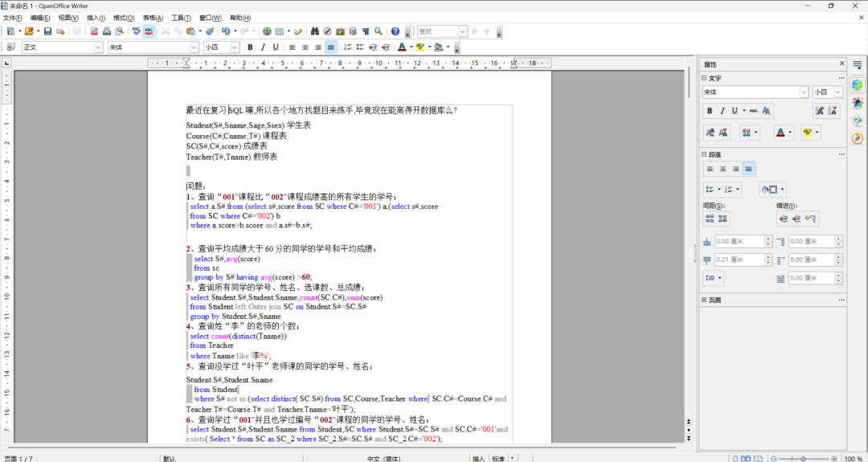Screen dimensions: 868x462
Task: Click the Undo arrow icon
Action: coord(225,31)
